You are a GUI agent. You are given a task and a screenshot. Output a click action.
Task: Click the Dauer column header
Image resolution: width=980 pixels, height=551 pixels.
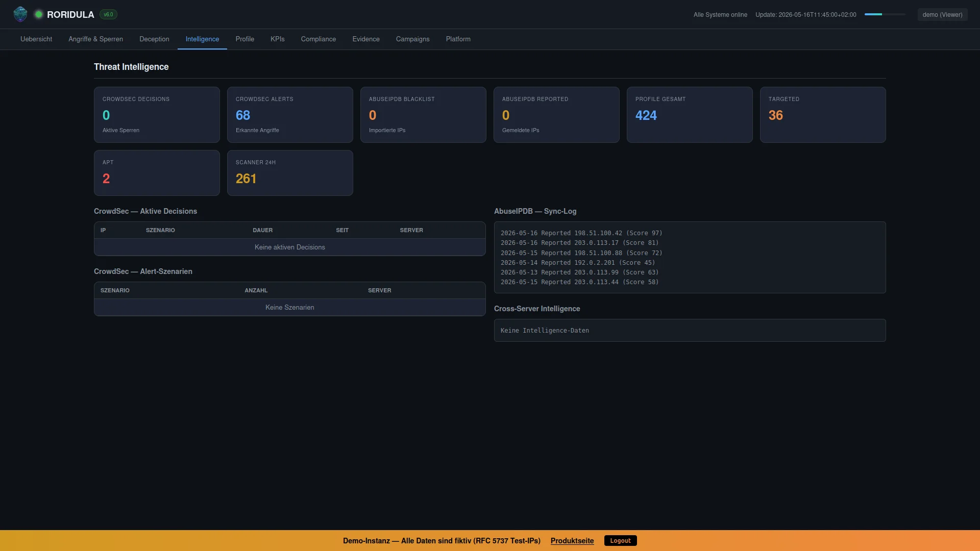click(x=262, y=230)
